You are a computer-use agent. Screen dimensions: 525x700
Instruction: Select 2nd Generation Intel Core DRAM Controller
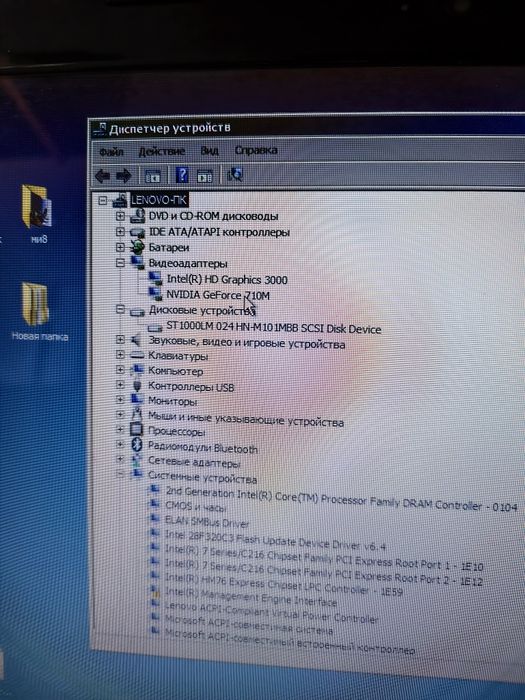pos(342,500)
